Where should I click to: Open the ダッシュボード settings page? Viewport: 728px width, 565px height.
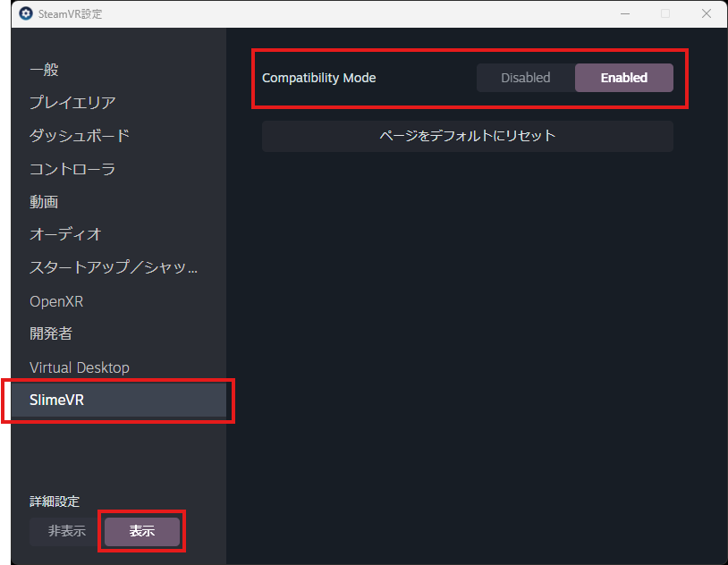tap(118, 136)
